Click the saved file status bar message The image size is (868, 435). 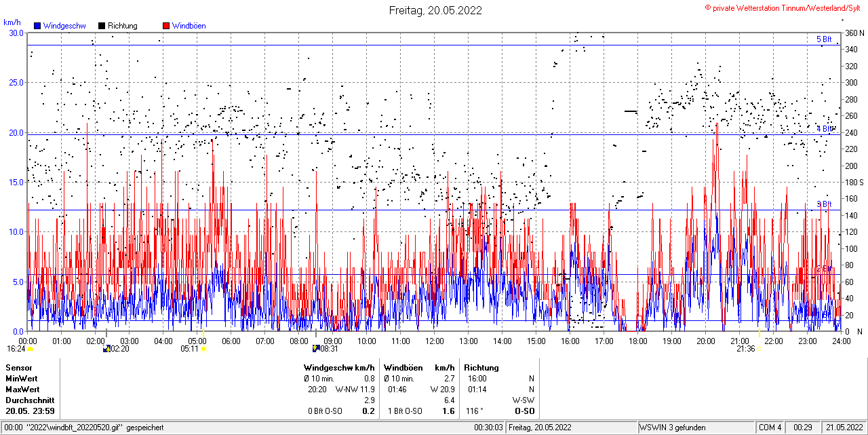(83, 428)
